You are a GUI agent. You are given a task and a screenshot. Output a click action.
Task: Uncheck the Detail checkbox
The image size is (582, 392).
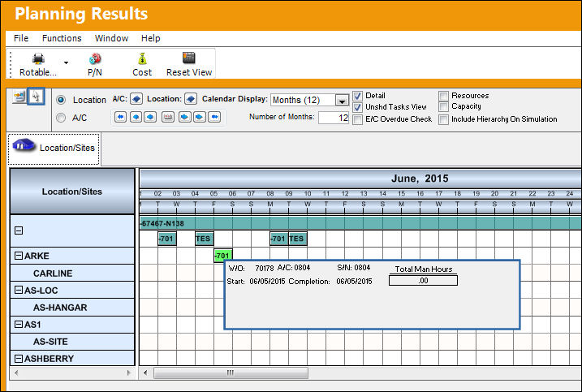357,96
